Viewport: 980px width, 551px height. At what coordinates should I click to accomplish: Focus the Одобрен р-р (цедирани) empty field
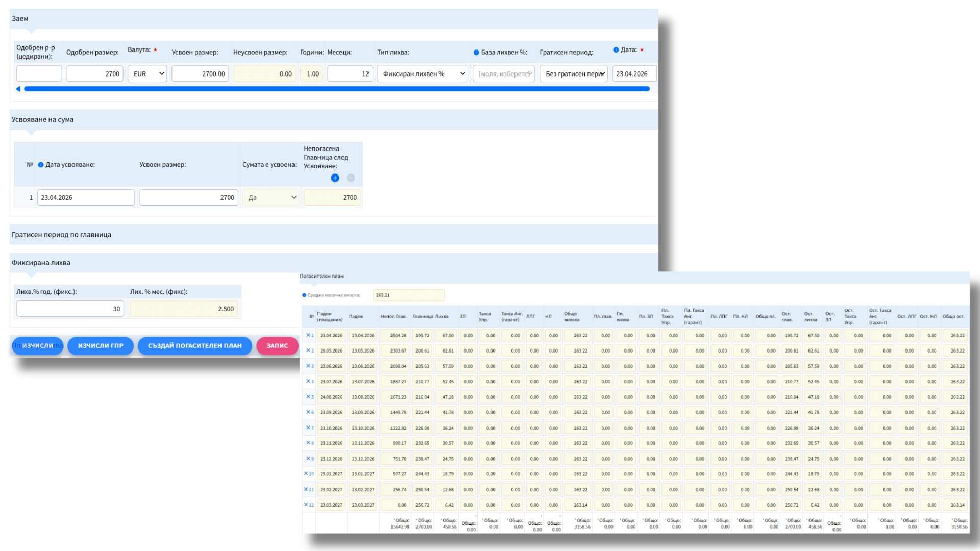tap(39, 73)
